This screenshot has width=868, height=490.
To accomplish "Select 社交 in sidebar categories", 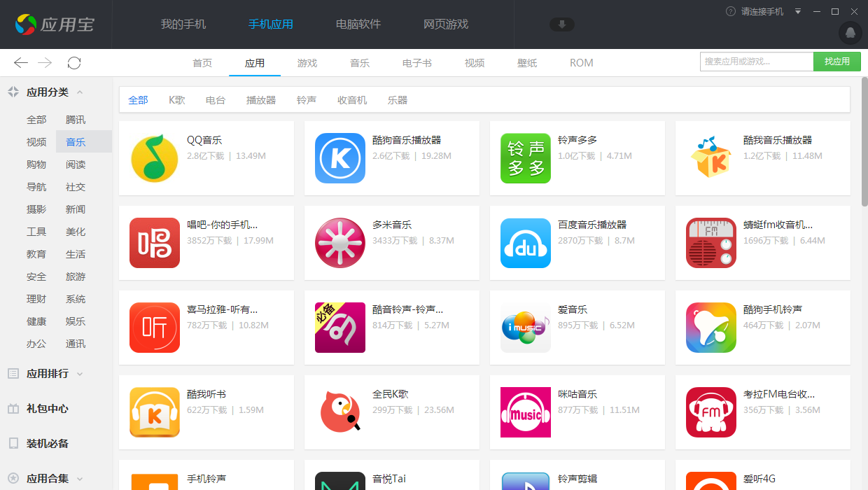I will 76,187.
